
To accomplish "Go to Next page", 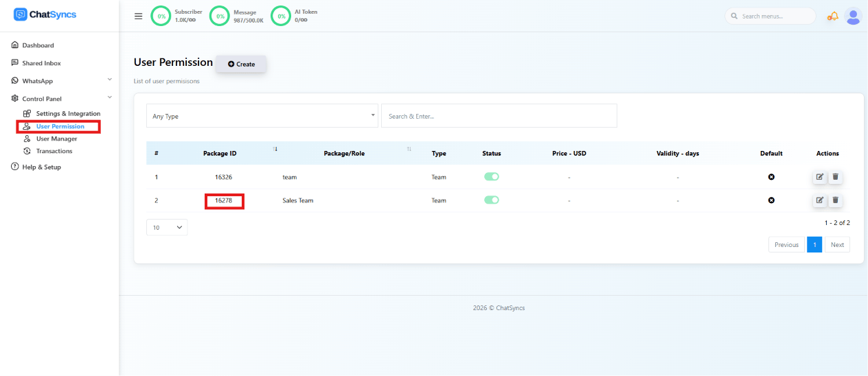I will [837, 244].
